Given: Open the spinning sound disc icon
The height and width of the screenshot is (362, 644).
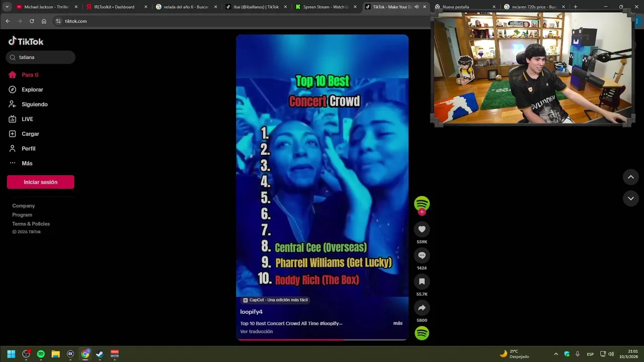Looking at the screenshot, I should click(x=422, y=333).
